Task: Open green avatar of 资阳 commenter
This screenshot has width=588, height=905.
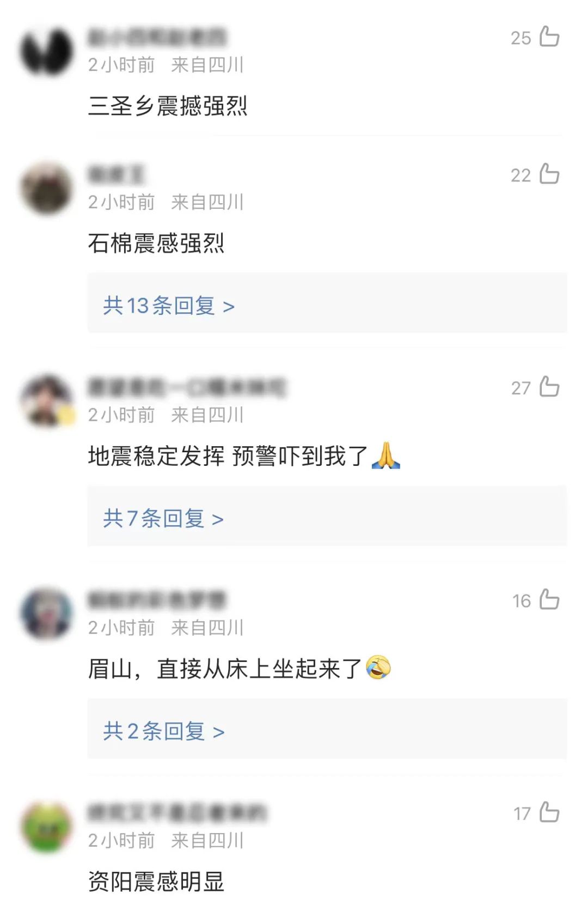Action: click(x=47, y=827)
